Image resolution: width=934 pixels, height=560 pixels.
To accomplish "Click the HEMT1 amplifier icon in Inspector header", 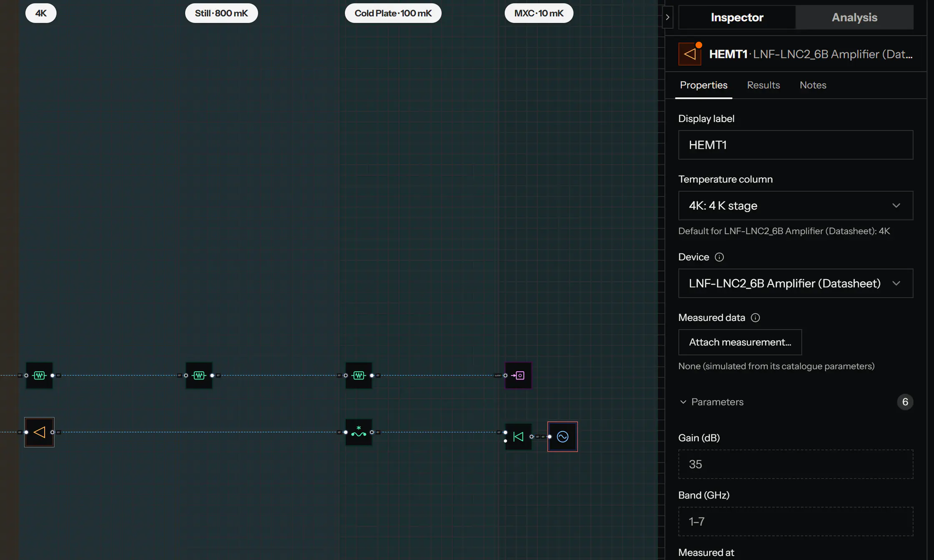I will coord(690,54).
